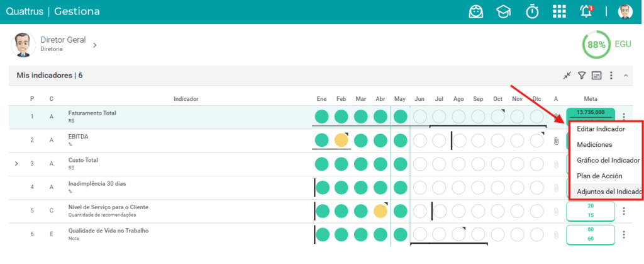Image resolution: width=644 pixels, height=264 pixels.
Task: Select Gráfico del Indicador option
Action: click(608, 161)
